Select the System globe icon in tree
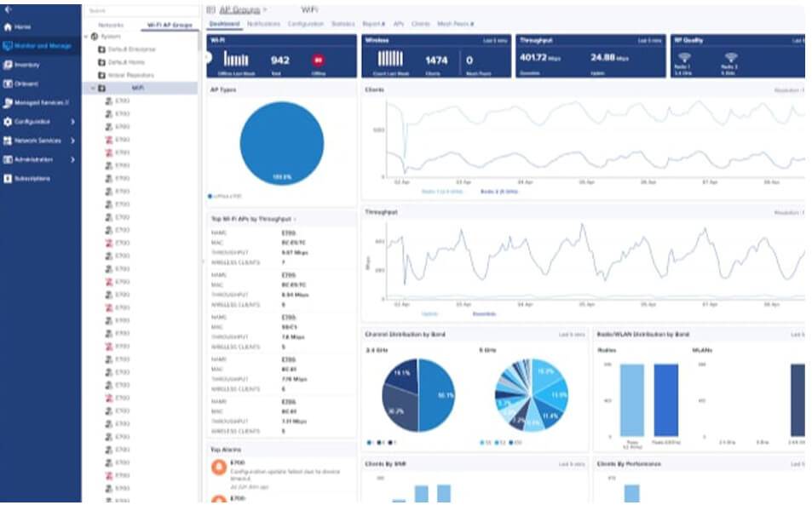Screen dimensions: 812x511 (x=95, y=37)
